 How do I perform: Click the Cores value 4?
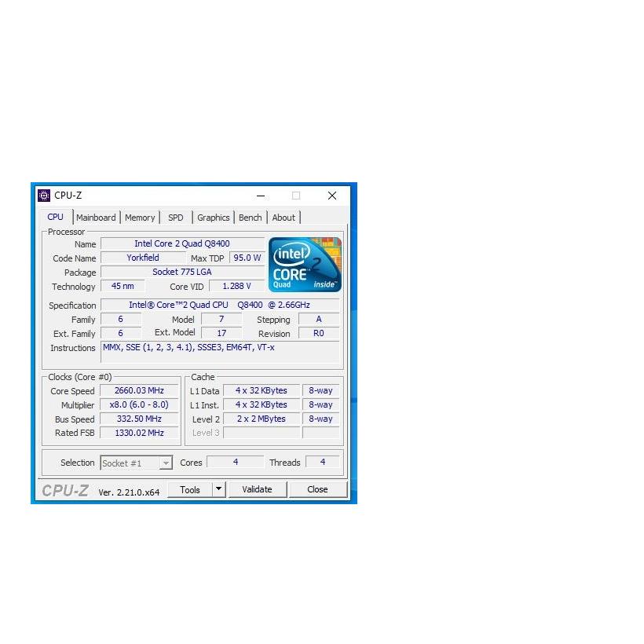tap(236, 462)
